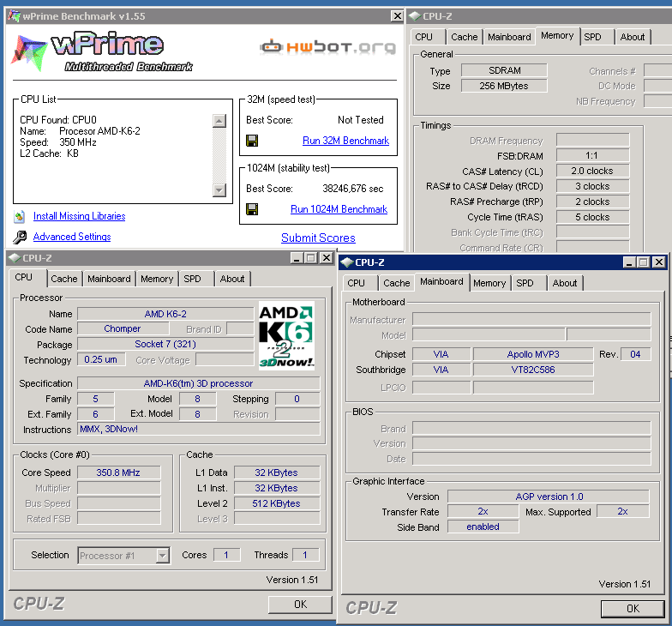
Task: Open the Install Missing Libraries link
Action: pos(79,216)
